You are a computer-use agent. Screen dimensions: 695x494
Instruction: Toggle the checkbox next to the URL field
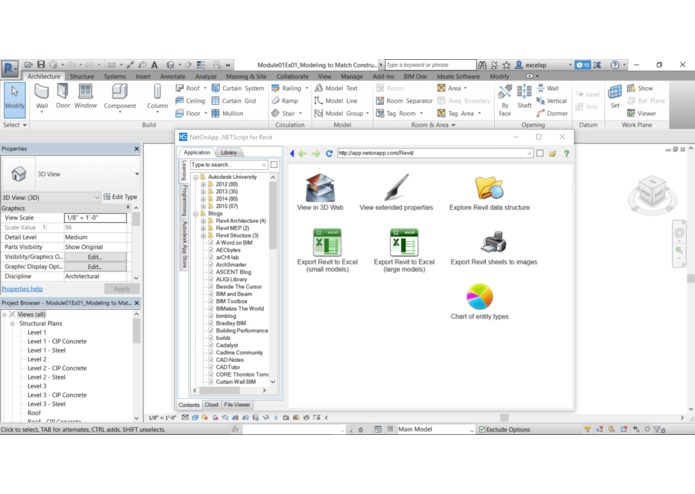(540, 153)
